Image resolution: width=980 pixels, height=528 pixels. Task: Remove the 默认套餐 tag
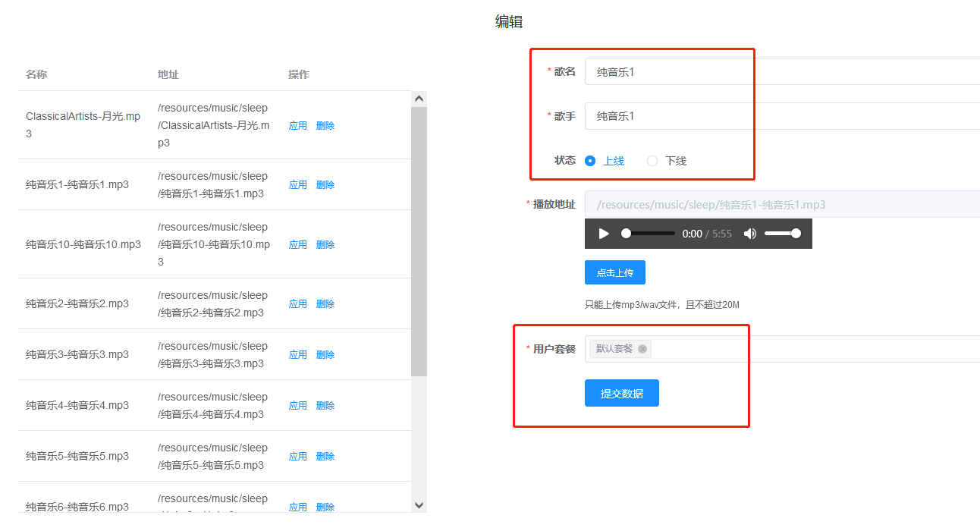point(642,349)
